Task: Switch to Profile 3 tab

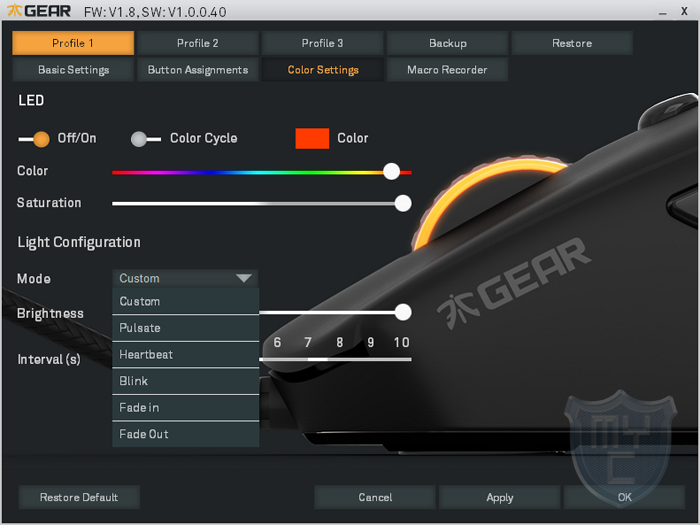Action: click(x=322, y=43)
